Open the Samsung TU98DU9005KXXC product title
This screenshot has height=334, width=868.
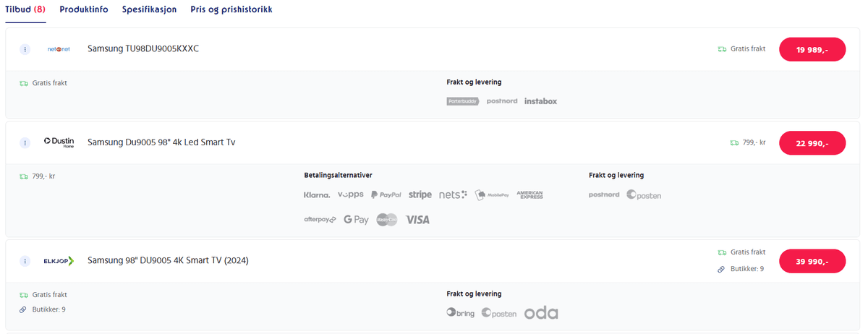coord(143,49)
